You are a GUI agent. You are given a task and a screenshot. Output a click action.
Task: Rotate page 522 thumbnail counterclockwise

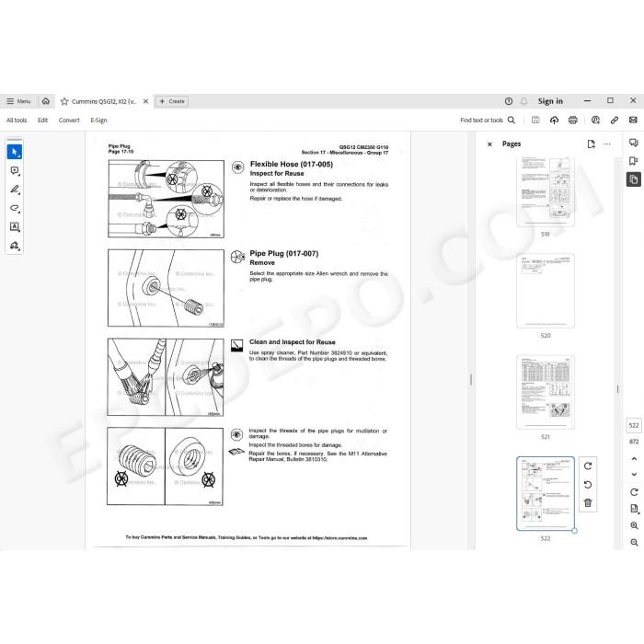click(x=588, y=485)
